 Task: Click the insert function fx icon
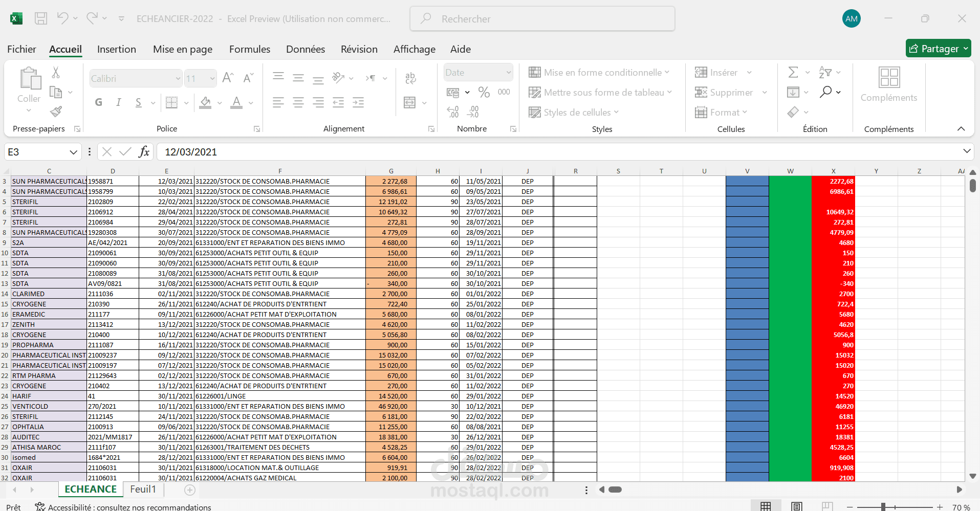144,152
